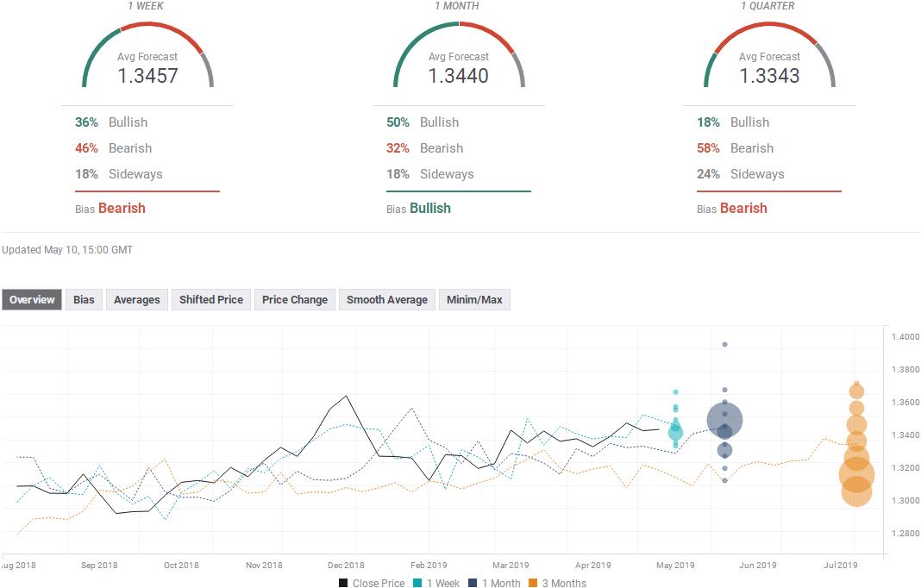Viewport: 921px width, 588px height.
Task: Click the Bullish bias label under 1 Month
Action: [429, 208]
